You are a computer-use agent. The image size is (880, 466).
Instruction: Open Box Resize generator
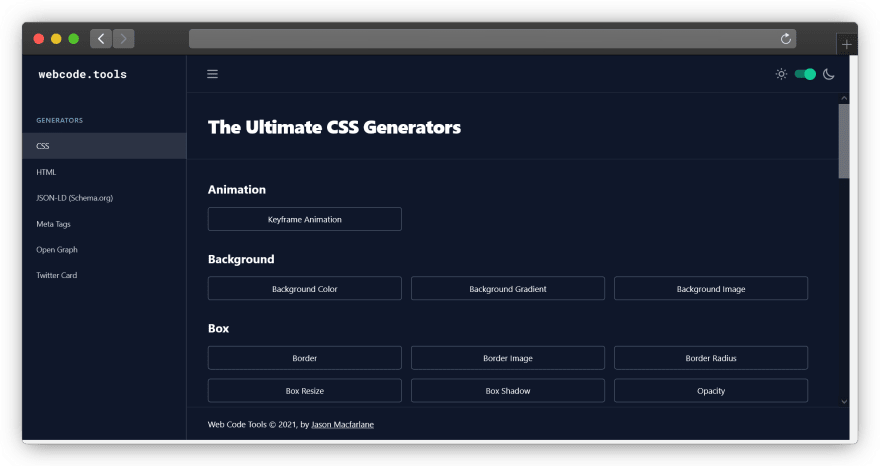[305, 391]
